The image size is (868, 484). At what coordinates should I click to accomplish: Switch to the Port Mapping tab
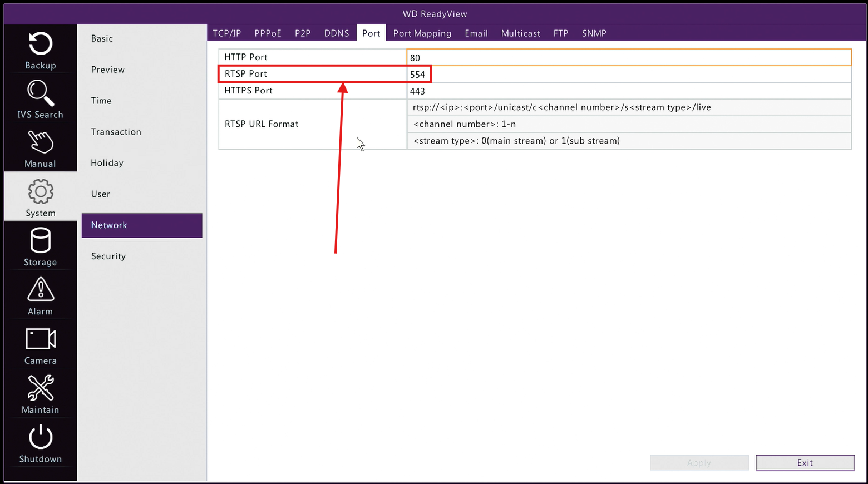tap(422, 33)
